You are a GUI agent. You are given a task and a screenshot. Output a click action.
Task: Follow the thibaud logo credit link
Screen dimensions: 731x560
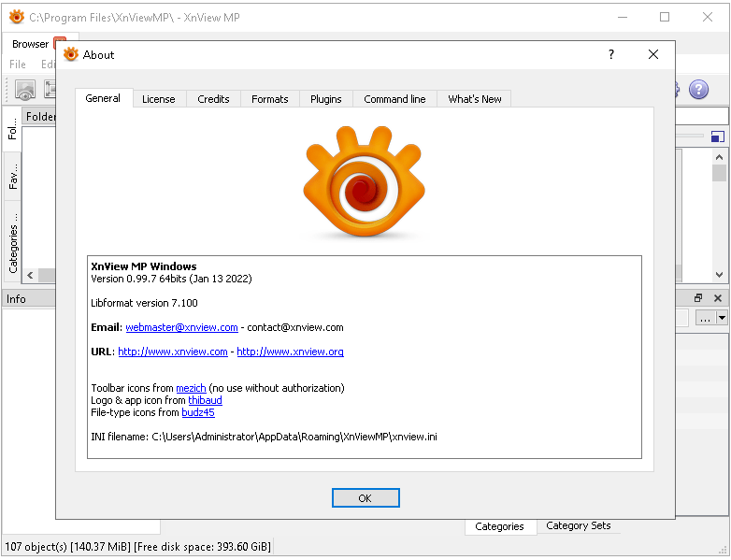pos(205,400)
